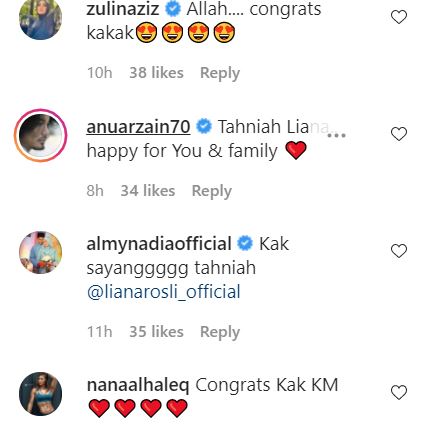
Task: View the 35 likes on almynadiaofficial's comment
Action: coord(156,332)
